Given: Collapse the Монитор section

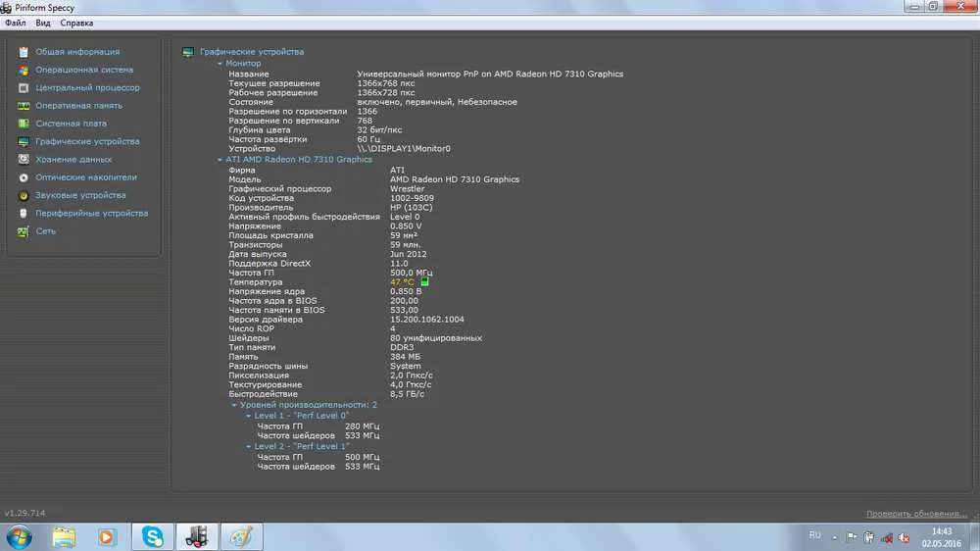Looking at the screenshot, I should (x=220, y=64).
